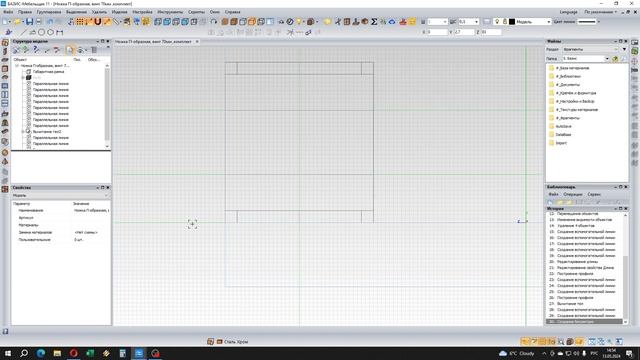640x360 pixels.
Task: Toggle layer visibility bulb icon
Action: point(497,22)
